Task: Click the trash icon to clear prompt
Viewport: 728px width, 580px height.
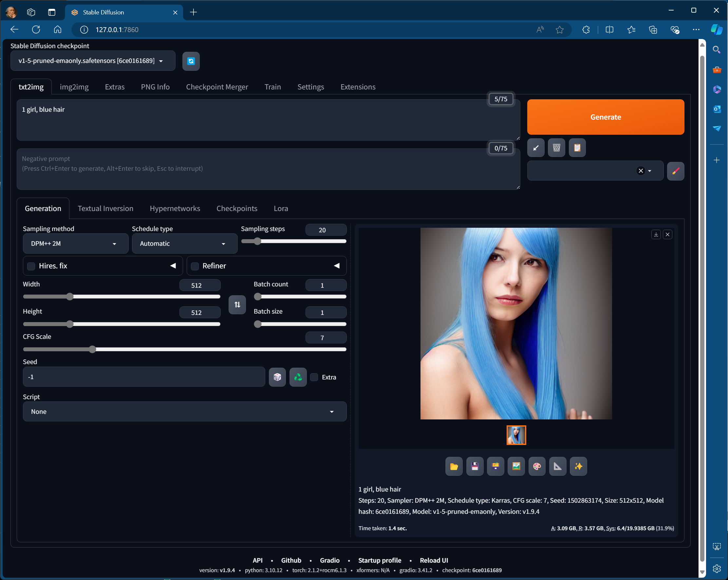Action: (x=556, y=147)
